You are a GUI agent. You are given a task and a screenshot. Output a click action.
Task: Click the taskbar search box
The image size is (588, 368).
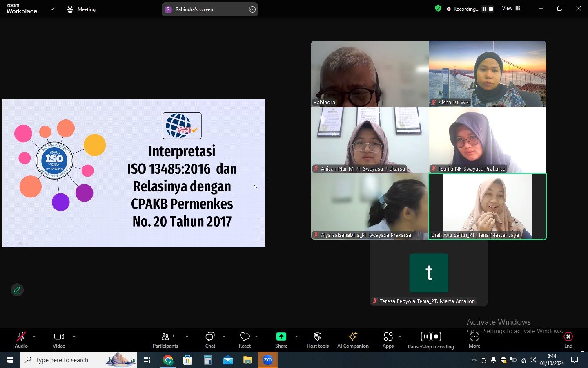pyautogui.click(x=78, y=360)
